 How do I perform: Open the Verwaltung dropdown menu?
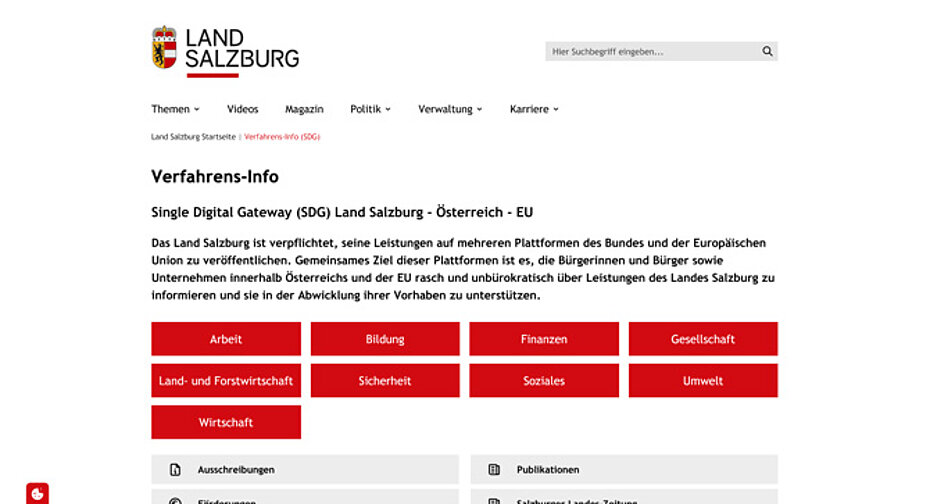(x=450, y=109)
